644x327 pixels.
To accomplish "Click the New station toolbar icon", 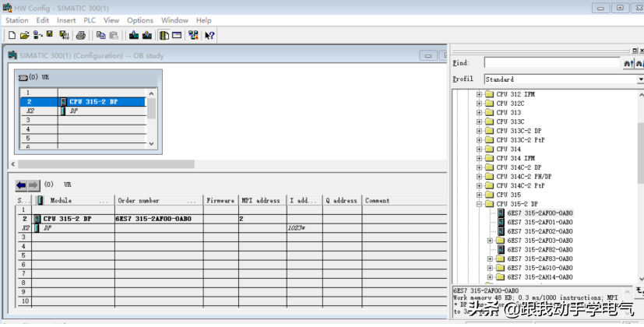I will coord(12,35).
